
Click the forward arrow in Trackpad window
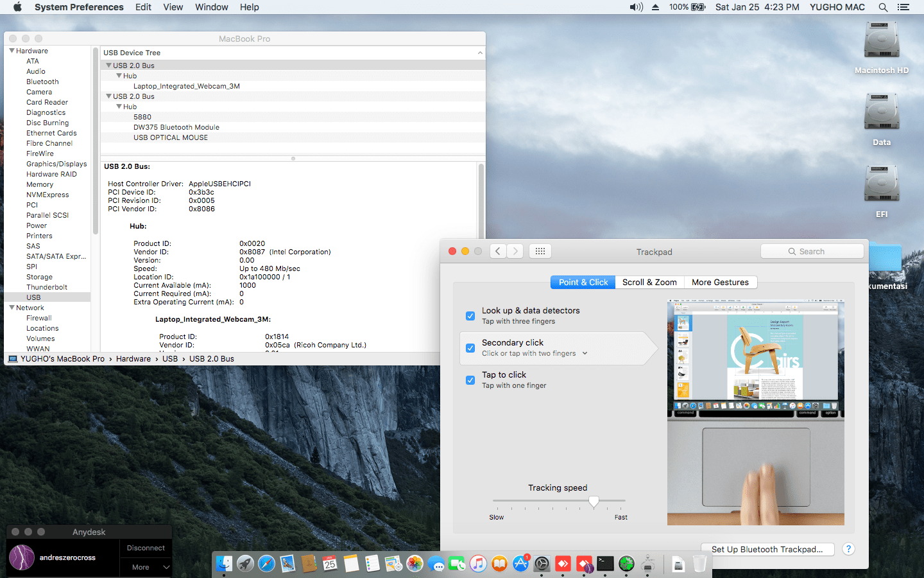pos(515,251)
